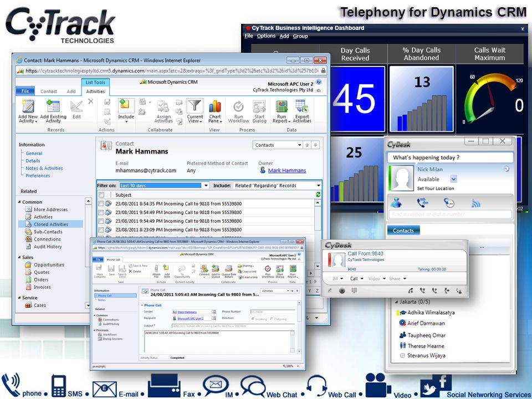Viewport: 532px width, 399px height.
Task: Click Start Dialog icon in Contact window
Action: click(259, 111)
